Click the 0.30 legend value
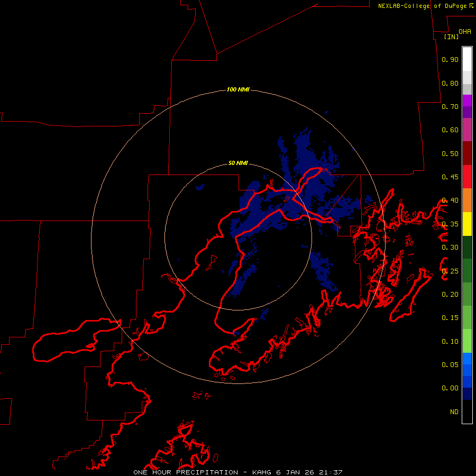476x476 pixels. (450, 248)
